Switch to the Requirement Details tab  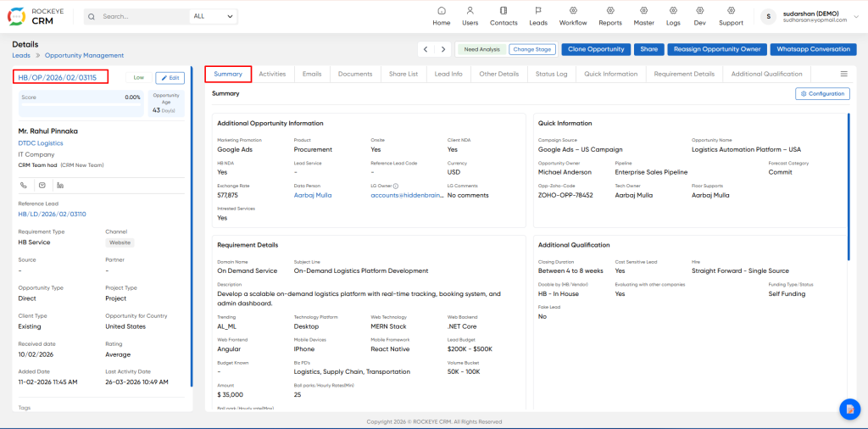(x=684, y=74)
